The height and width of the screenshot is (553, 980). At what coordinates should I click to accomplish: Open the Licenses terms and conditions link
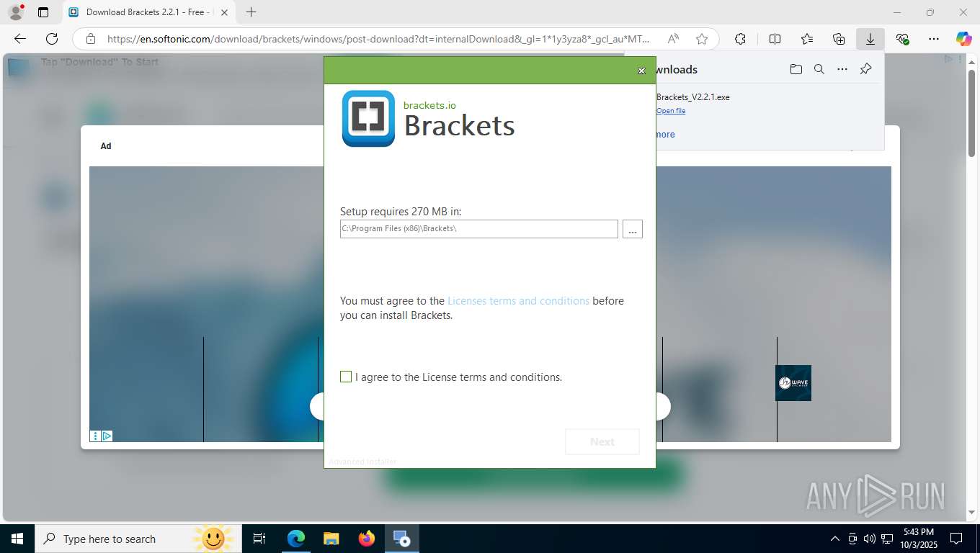pyautogui.click(x=518, y=301)
